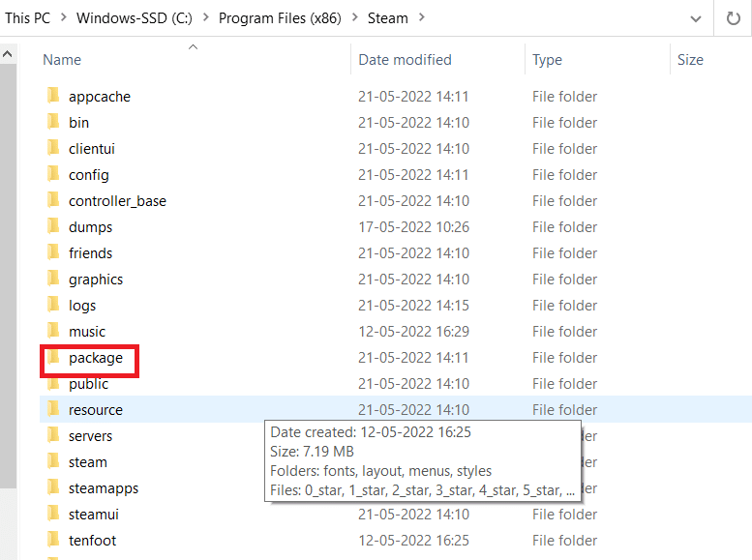This screenshot has height=560, width=752.
Task: Click the scrollbar up arrow
Action: [x=7, y=54]
